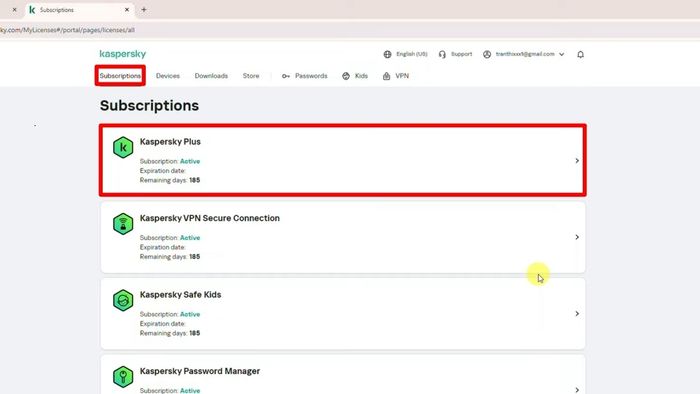Click the Support headset icon
This screenshot has height=394, width=700.
(442, 54)
